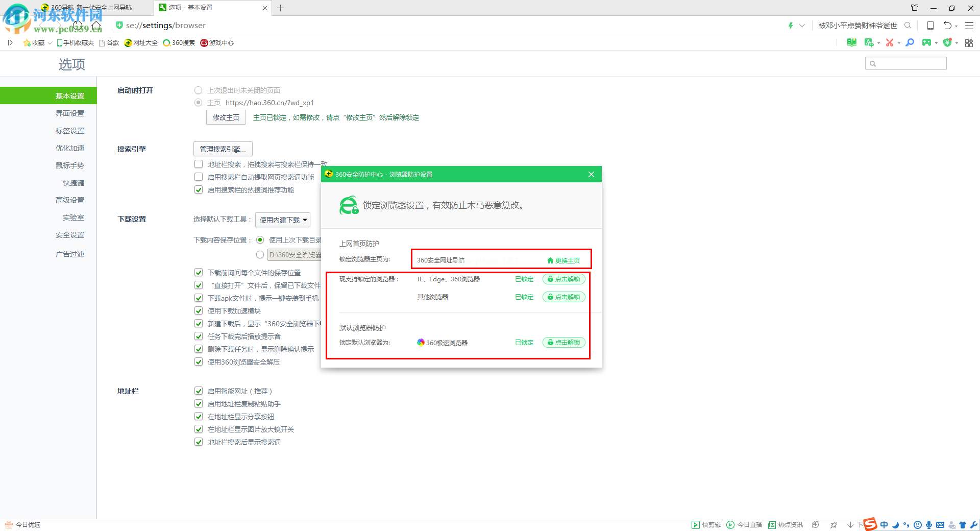
Task: Open the 使用内建下载 dropdown
Action: (x=283, y=220)
